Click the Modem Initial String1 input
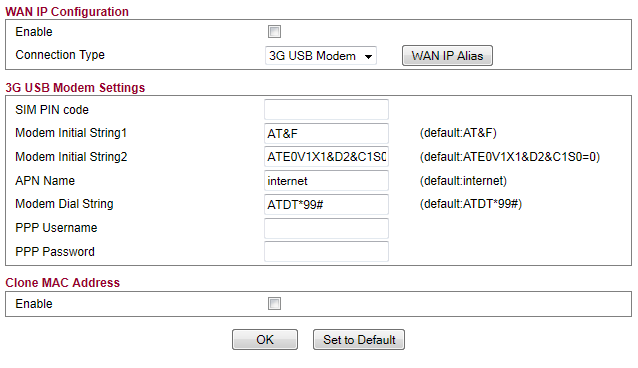 pos(326,134)
